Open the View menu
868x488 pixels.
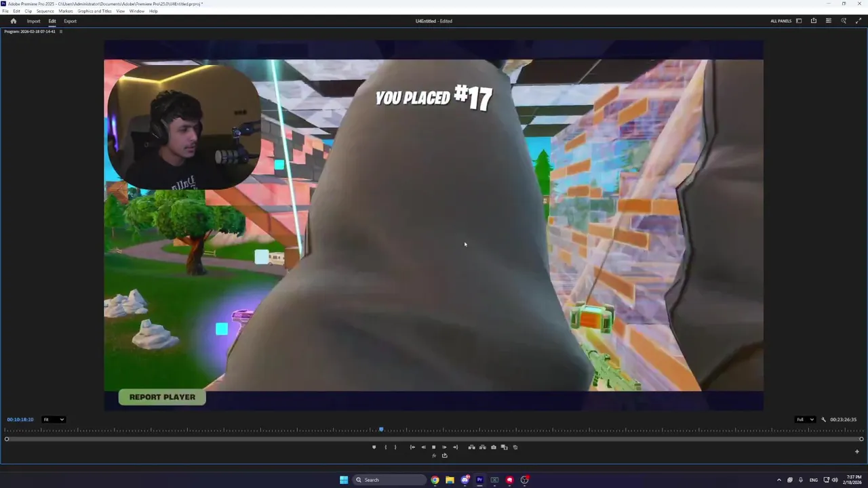point(120,11)
